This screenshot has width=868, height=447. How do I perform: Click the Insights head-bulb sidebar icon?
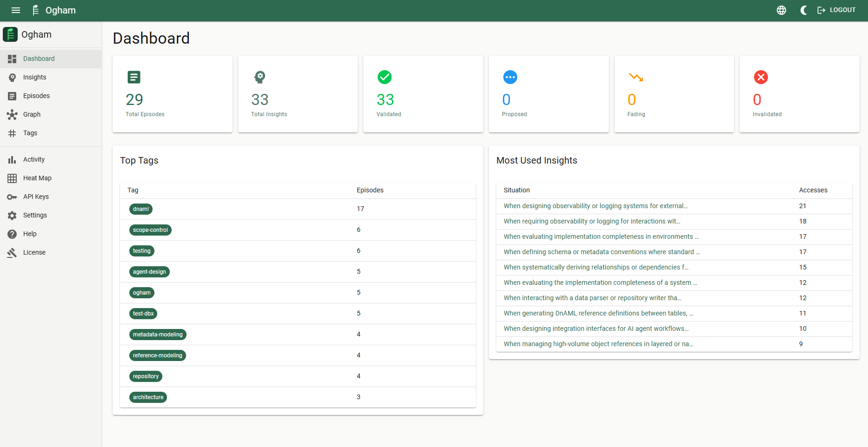coord(12,77)
